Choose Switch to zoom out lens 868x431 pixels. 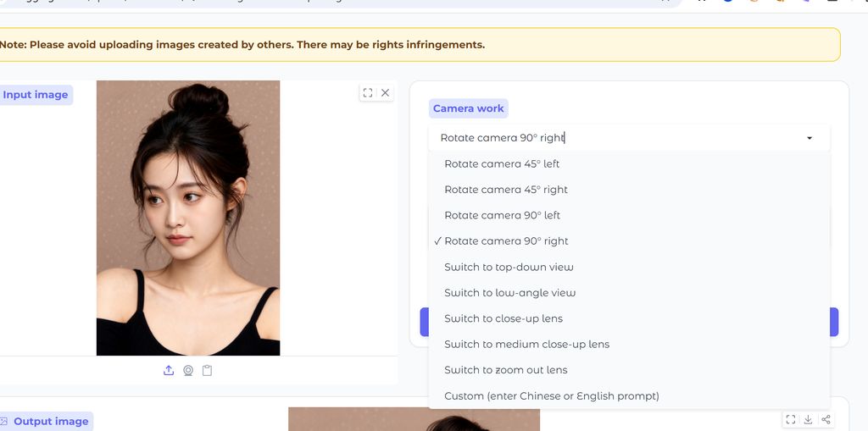coord(505,370)
